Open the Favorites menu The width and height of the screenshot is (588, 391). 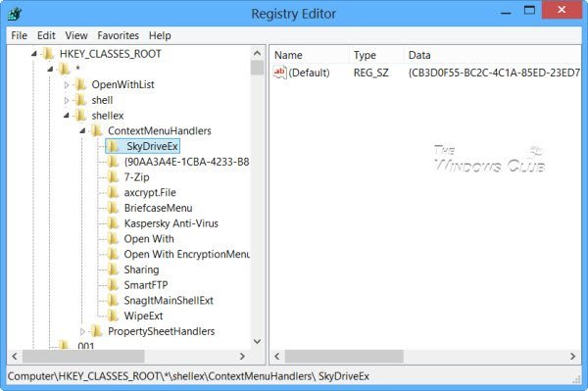click(119, 35)
